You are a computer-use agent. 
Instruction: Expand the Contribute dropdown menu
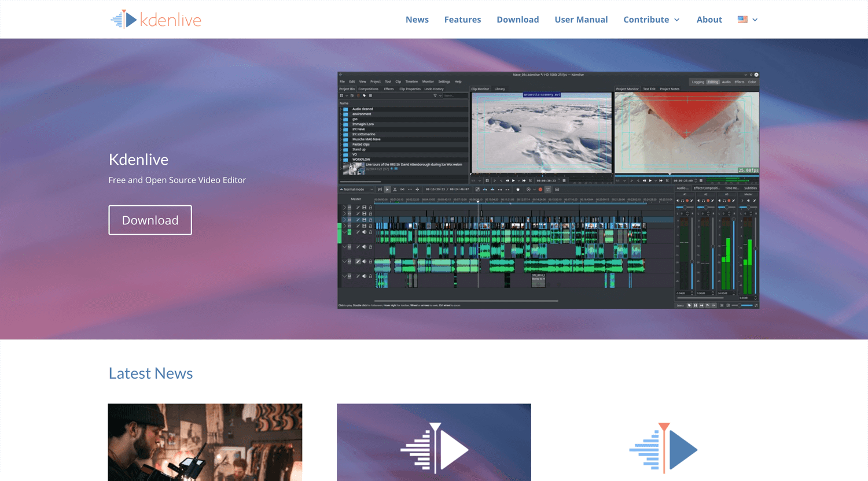652,20
